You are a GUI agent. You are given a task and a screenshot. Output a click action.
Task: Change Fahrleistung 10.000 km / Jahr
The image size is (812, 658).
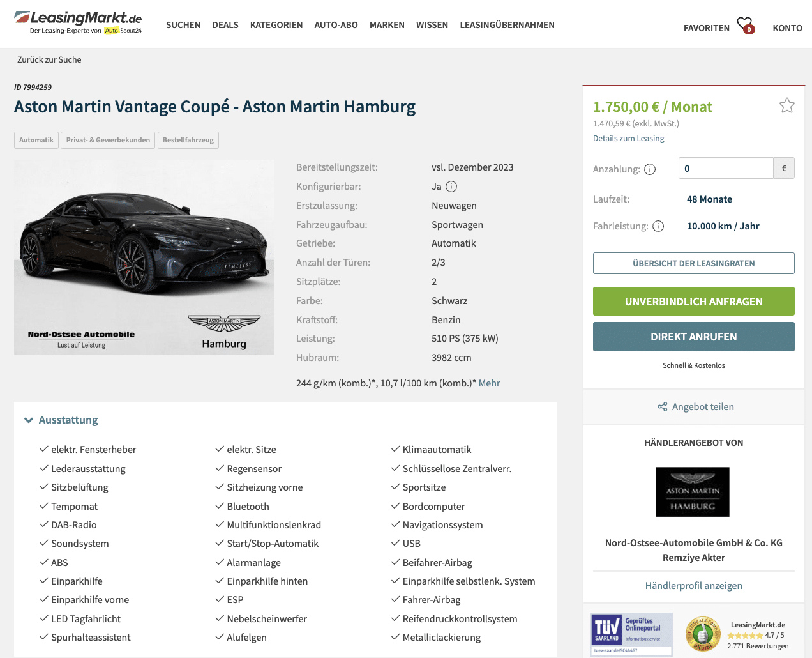(x=723, y=226)
